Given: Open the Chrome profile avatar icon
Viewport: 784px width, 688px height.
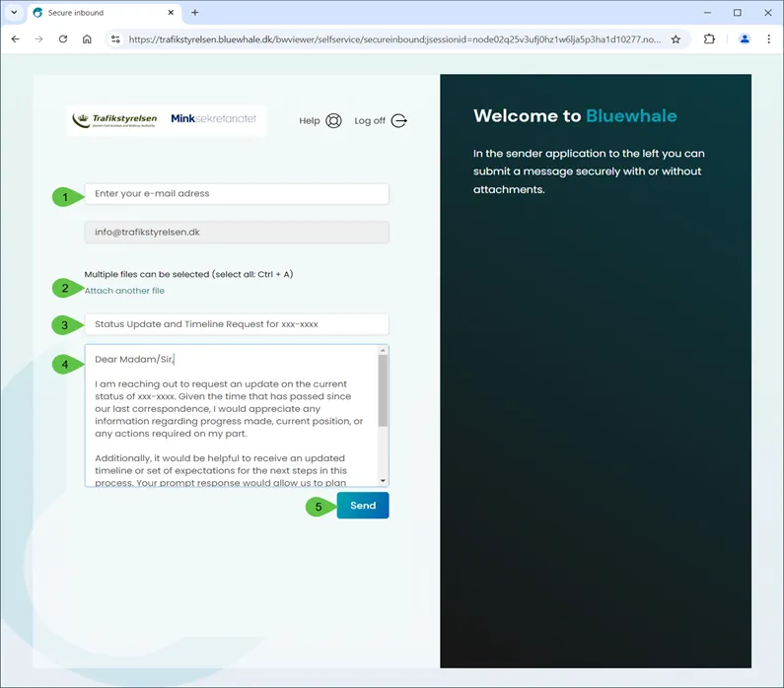Looking at the screenshot, I should pyautogui.click(x=745, y=39).
